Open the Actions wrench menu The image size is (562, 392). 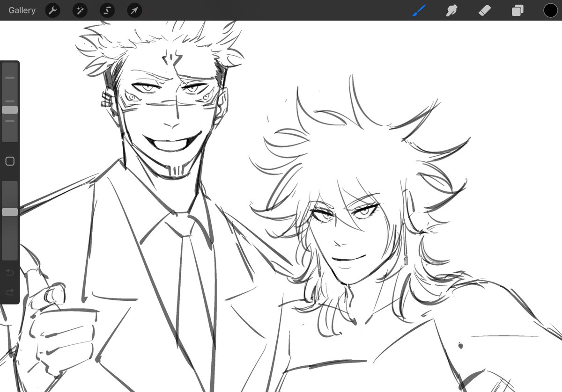pyautogui.click(x=52, y=11)
